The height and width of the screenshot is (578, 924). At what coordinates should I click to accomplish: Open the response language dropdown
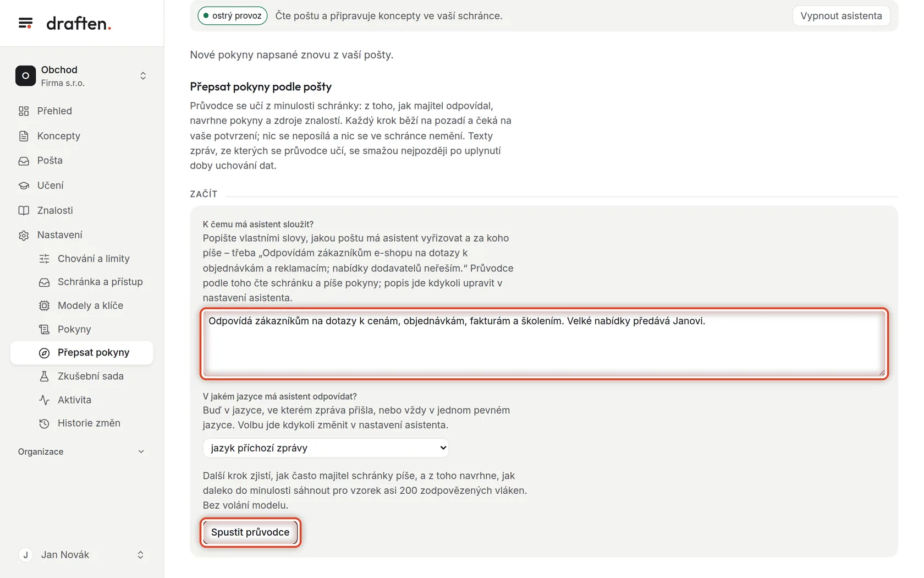pyautogui.click(x=326, y=448)
